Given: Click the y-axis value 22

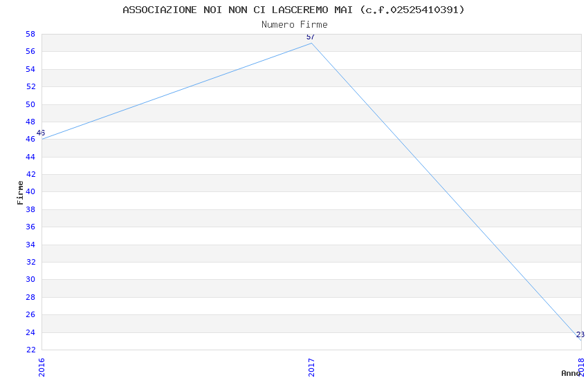Looking at the screenshot, I should (x=30, y=350).
